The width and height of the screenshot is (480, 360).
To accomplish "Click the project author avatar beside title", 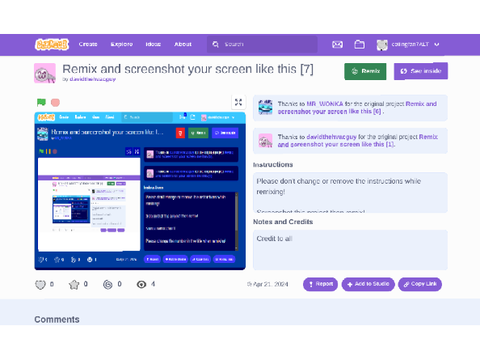I will pyautogui.click(x=45, y=73).
